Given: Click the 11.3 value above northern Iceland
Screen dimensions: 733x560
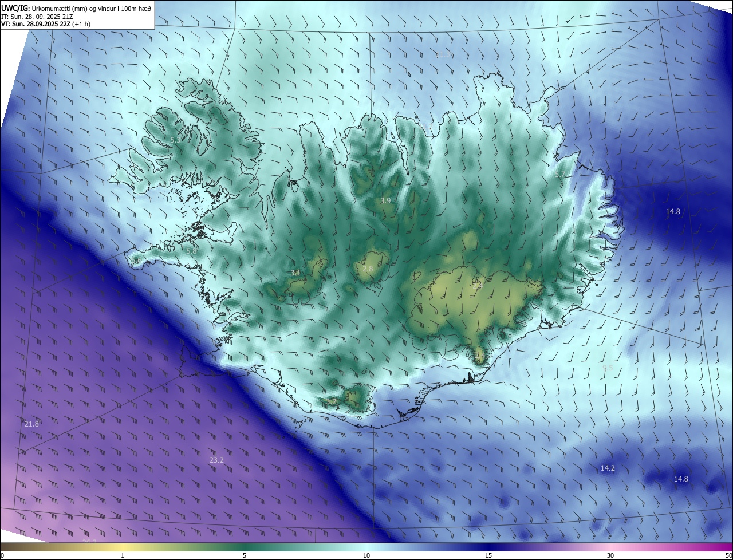Looking at the screenshot, I should pos(443,54).
